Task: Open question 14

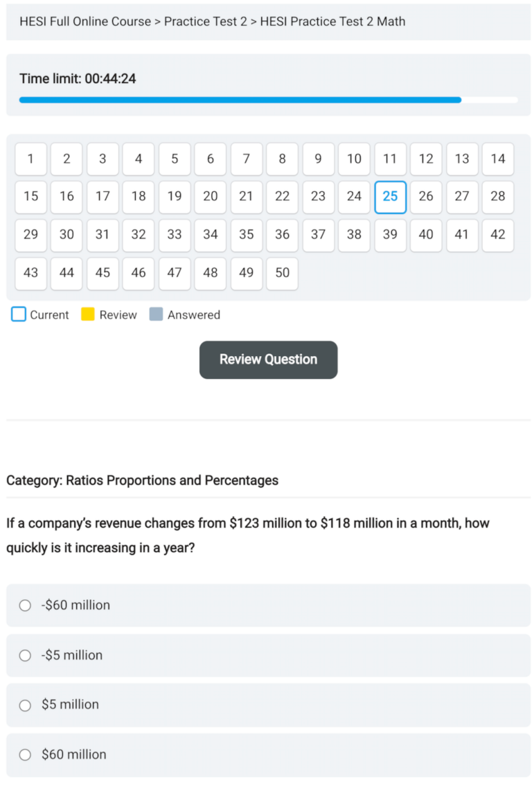Action: pos(497,159)
